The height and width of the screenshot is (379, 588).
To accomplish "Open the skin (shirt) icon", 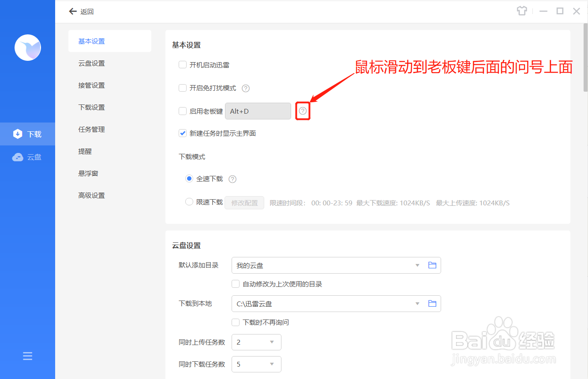I will [522, 11].
